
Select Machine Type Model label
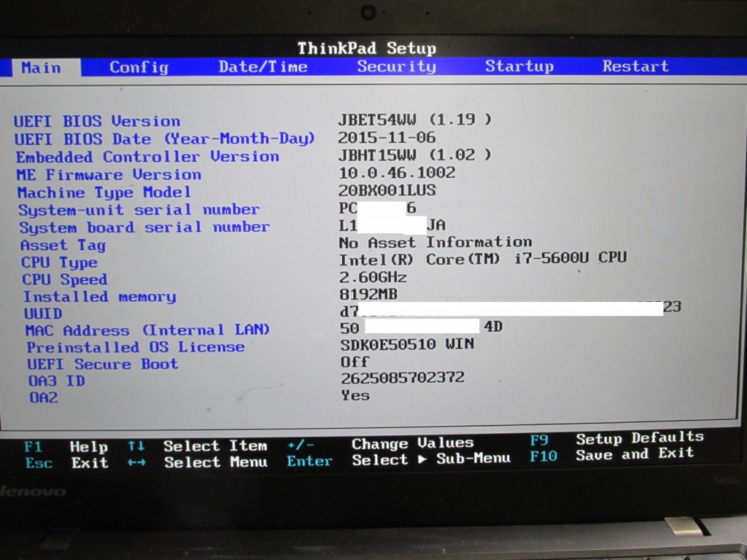(x=104, y=192)
